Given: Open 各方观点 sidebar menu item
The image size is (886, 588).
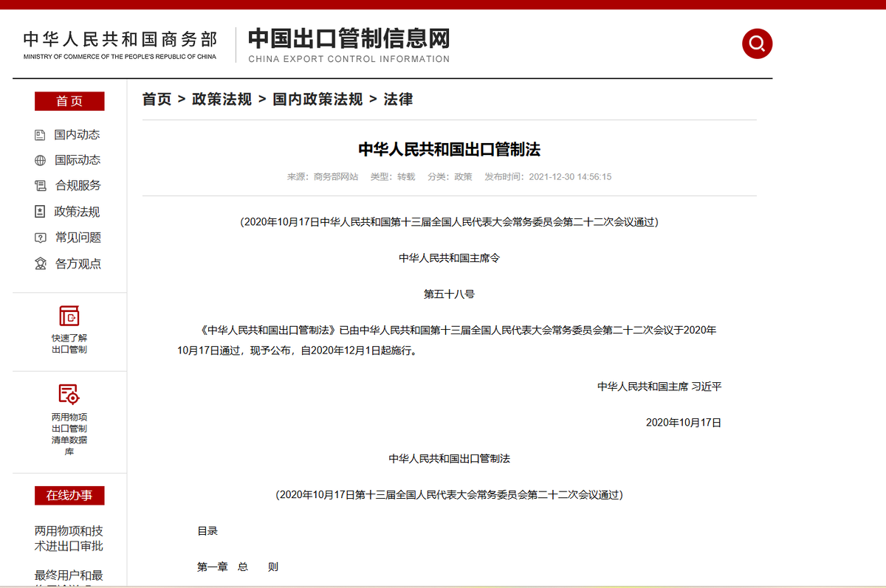Looking at the screenshot, I should [78, 263].
